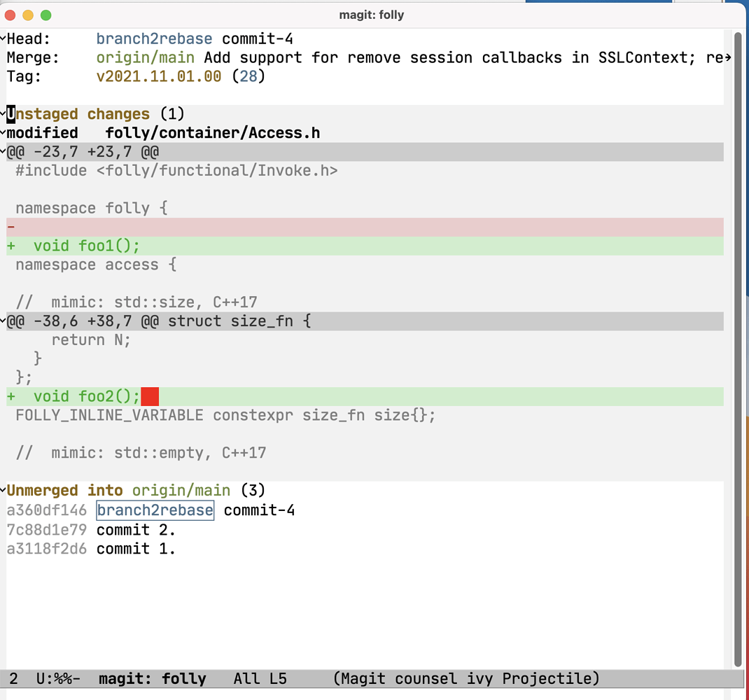Collapse the Unmerged into origin/main section
Viewport: 749px width, 700px height.
point(4,490)
